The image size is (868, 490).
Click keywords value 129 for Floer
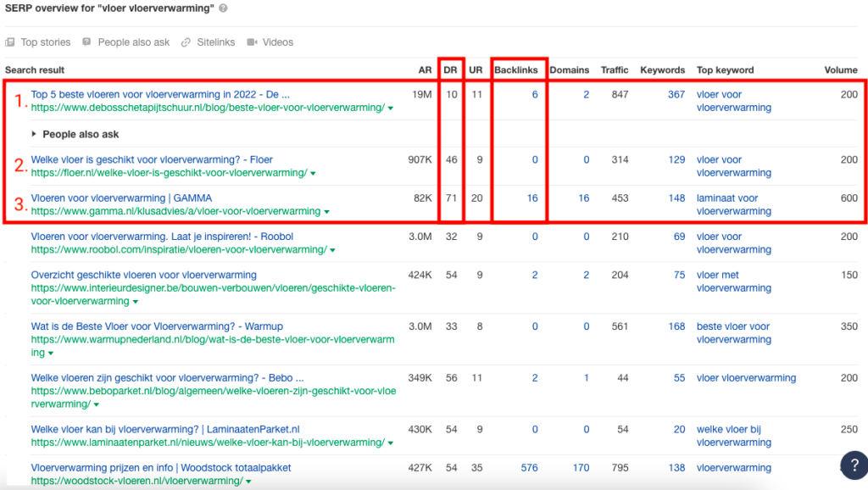pos(676,159)
